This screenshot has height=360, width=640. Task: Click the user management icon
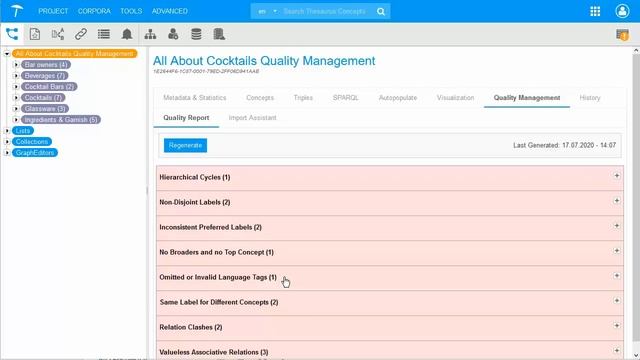point(173,34)
